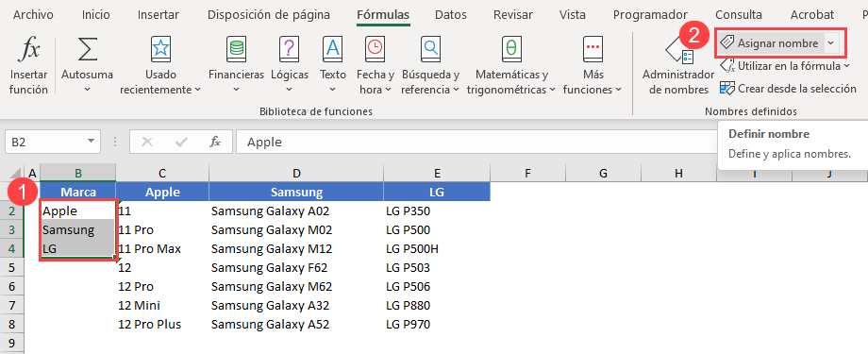
Task: Open Búsqueda y referencia functions
Action: (x=430, y=66)
